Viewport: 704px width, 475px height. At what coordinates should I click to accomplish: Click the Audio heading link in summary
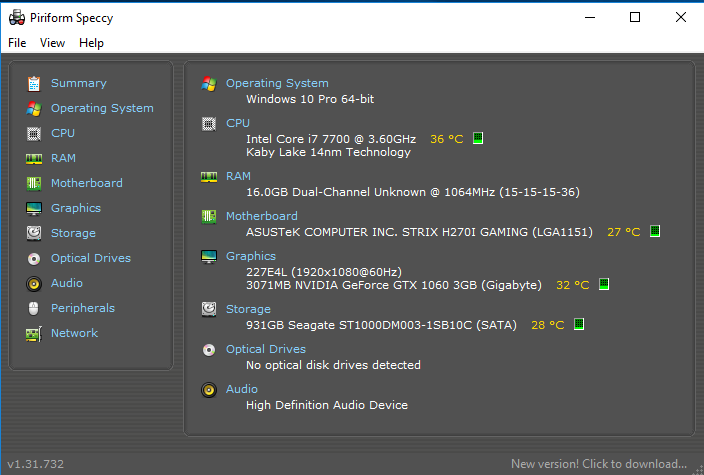click(x=242, y=389)
